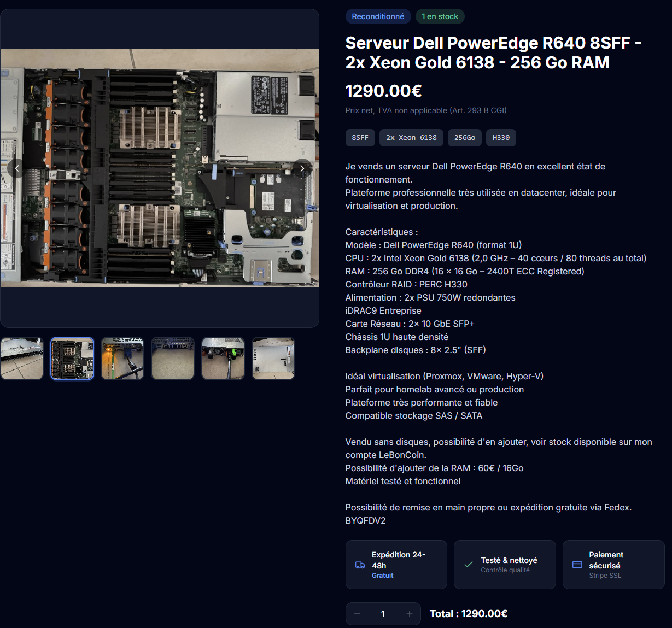Open the third thumbnail with cables
The width and height of the screenshot is (672, 628).
[122, 359]
